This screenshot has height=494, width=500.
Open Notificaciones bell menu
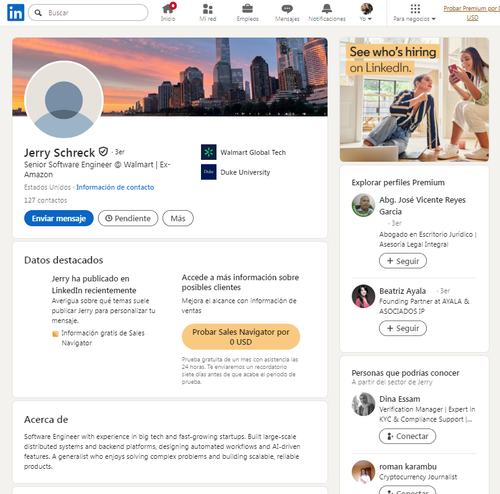click(327, 13)
